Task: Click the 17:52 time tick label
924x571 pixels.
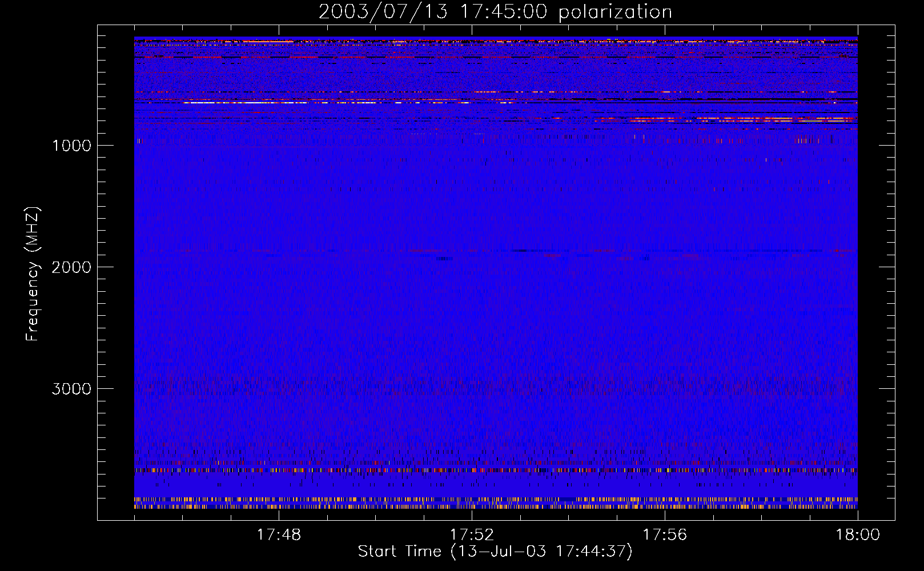Action: 472,535
